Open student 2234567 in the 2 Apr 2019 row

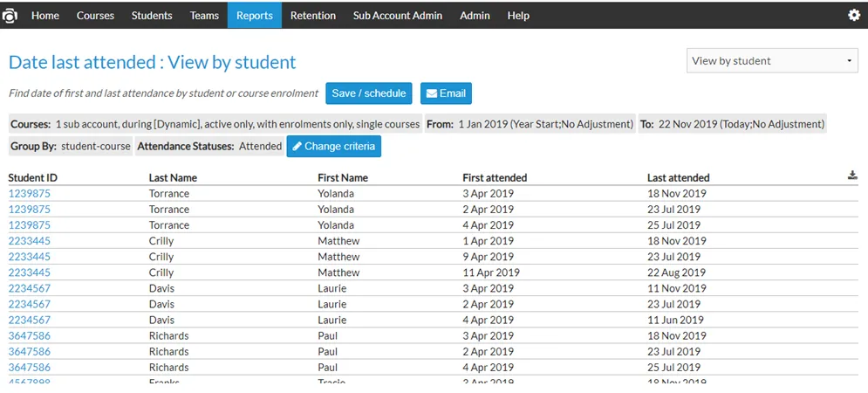tap(30, 304)
